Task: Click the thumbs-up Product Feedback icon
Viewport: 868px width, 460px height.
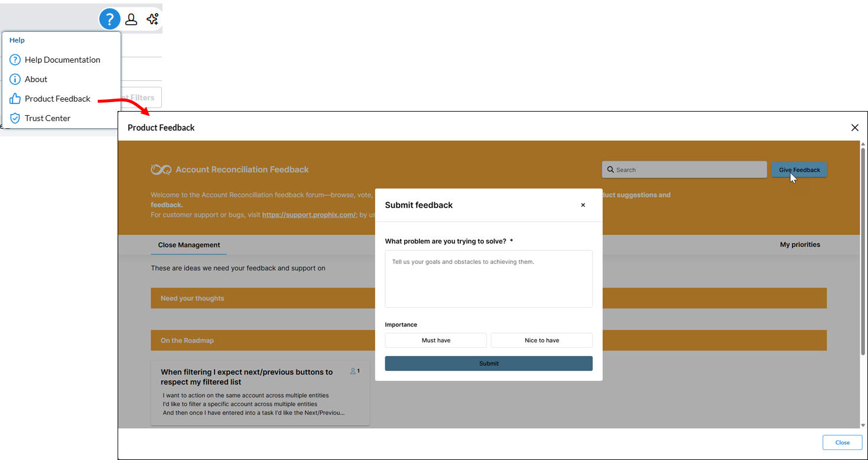Action: 15,99
